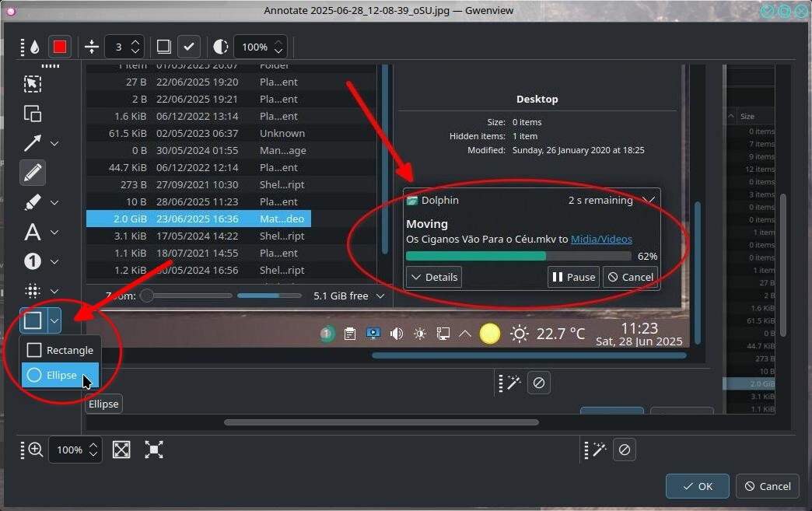Open the Number tool variants chevron
Viewport: 812px width, 511px height.
pos(54,262)
